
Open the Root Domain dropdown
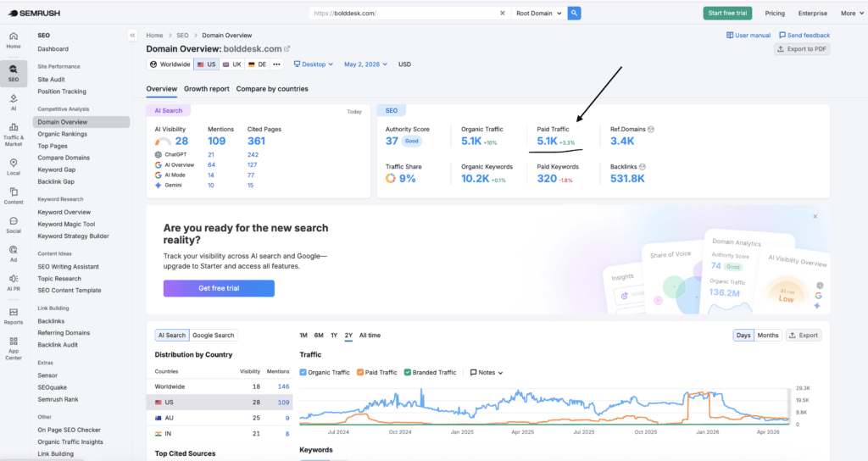[538, 14]
